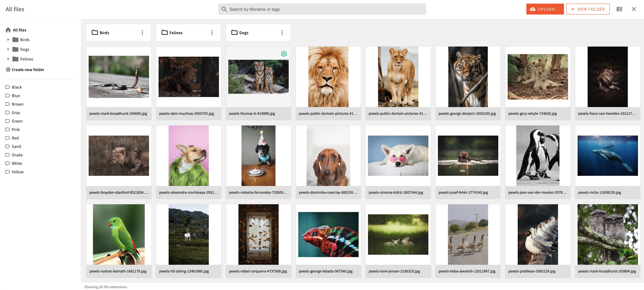Click the Create new folder link
The width and height of the screenshot is (644, 290).
pos(28,70)
